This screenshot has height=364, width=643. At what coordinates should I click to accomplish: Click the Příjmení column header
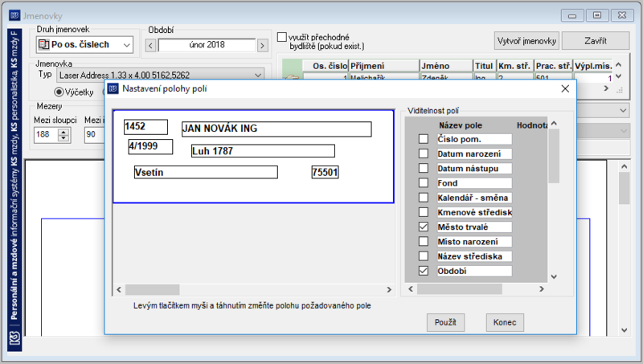point(384,66)
